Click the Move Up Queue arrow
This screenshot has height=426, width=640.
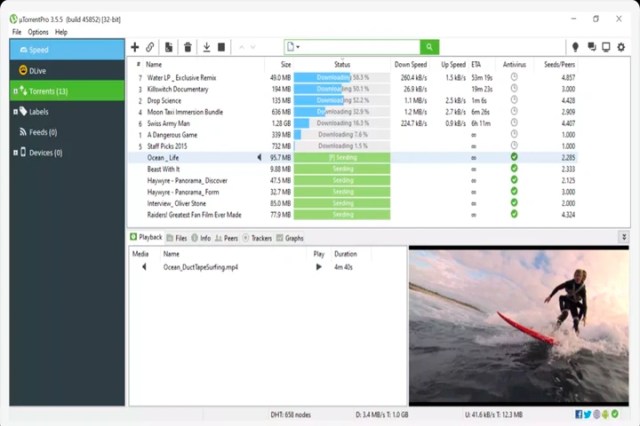pos(242,47)
